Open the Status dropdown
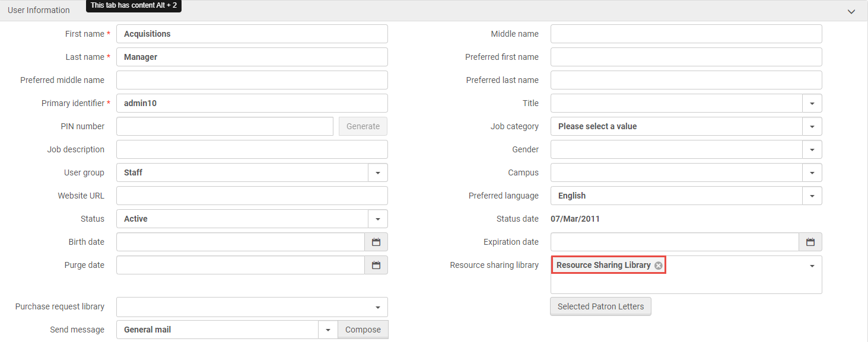Screen dimensions: 868x342 click(377, 219)
